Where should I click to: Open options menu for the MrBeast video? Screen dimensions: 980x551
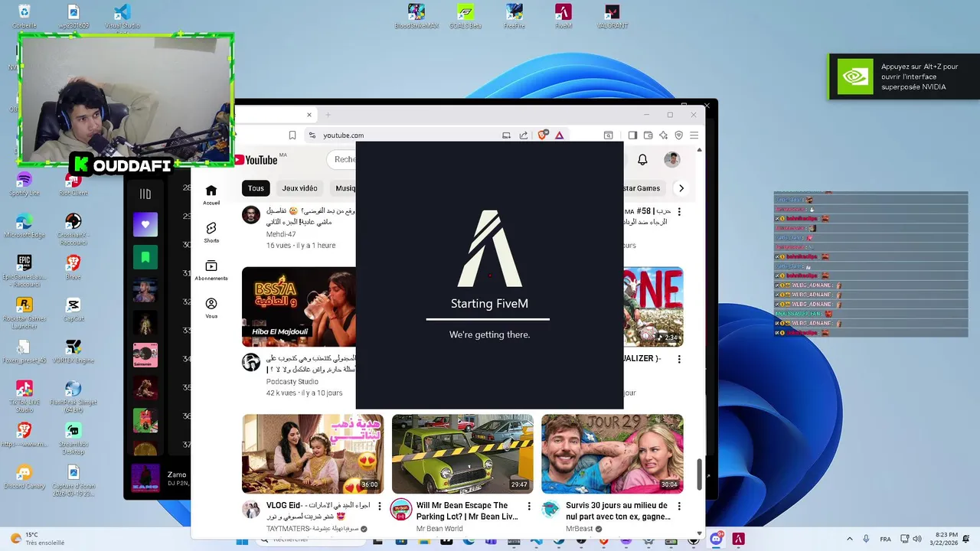(679, 506)
